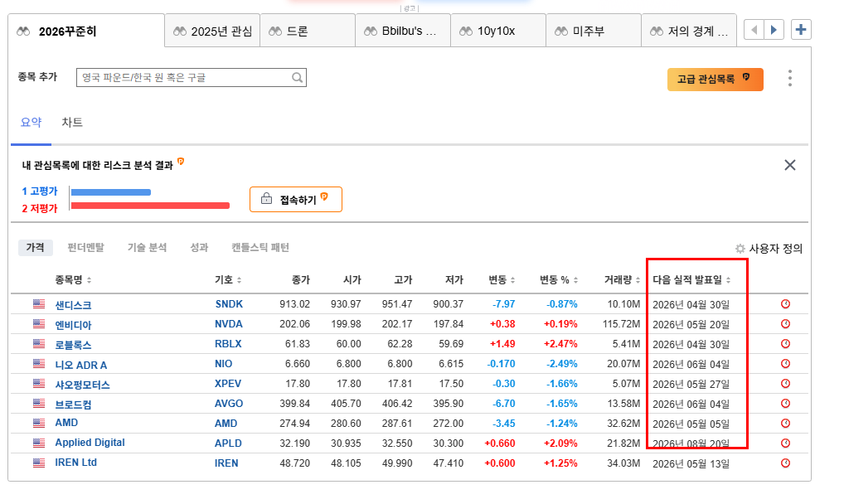The image size is (844, 504).
Task: Select the 요약 view tab
Action: (32, 123)
